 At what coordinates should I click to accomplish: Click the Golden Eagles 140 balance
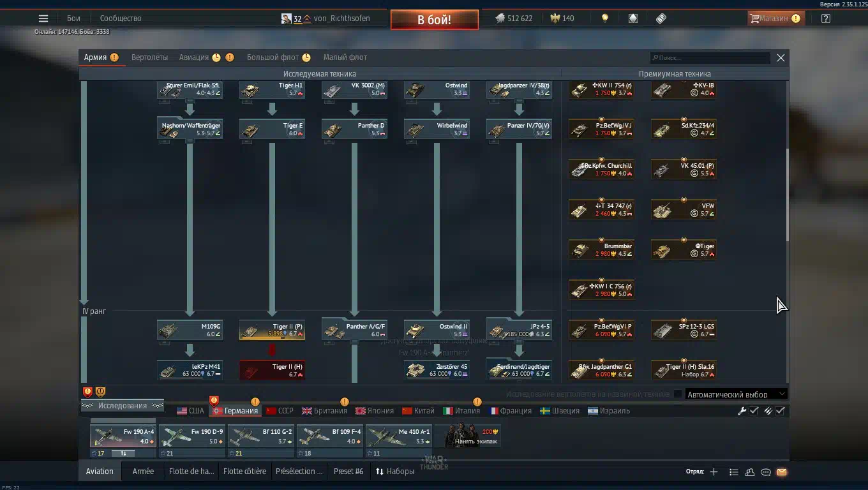tap(562, 19)
